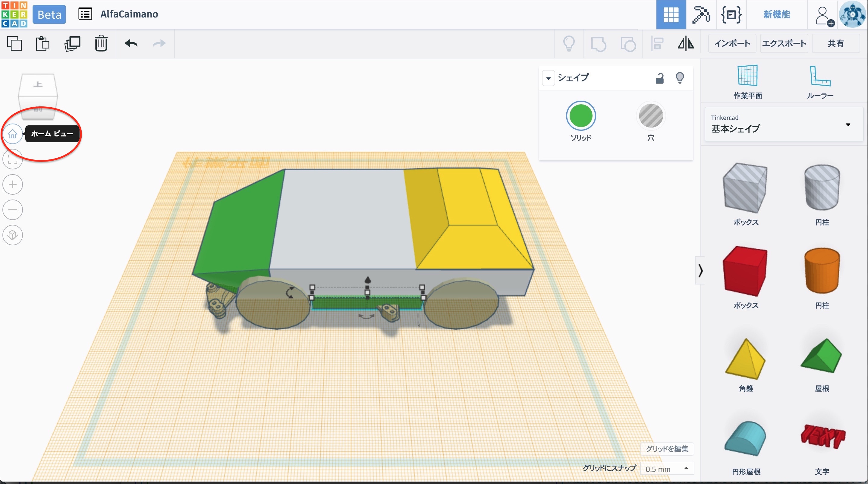The height and width of the screenshot is (484, 868).
Task: Click the エクスポート button
Action: pos(784,43)
